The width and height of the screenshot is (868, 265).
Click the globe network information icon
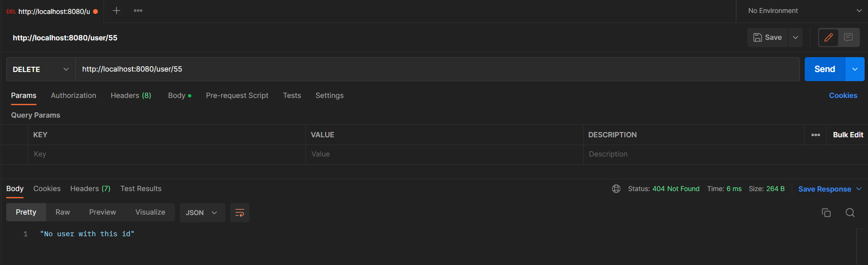pyautogui.click(x=616, y=189)
